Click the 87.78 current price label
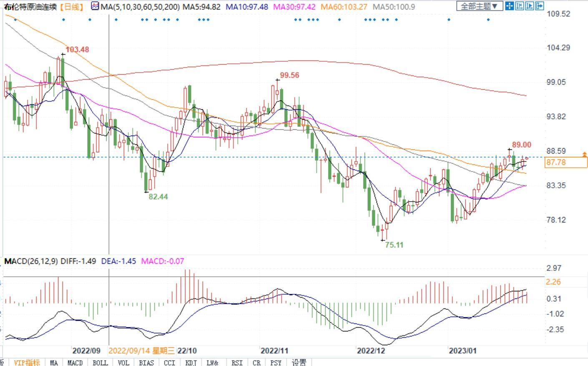This screenshot has height=366, width=588. [x=556, y=162]
